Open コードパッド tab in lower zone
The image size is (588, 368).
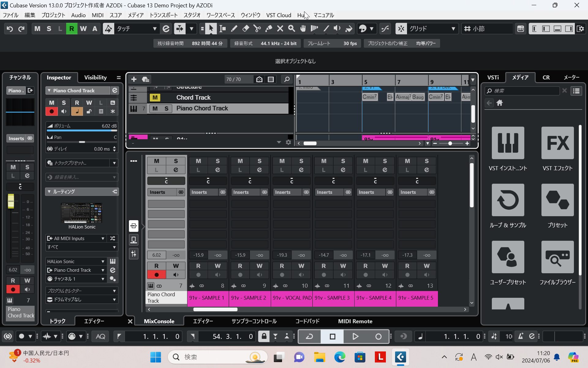click(x=307, y=321)
